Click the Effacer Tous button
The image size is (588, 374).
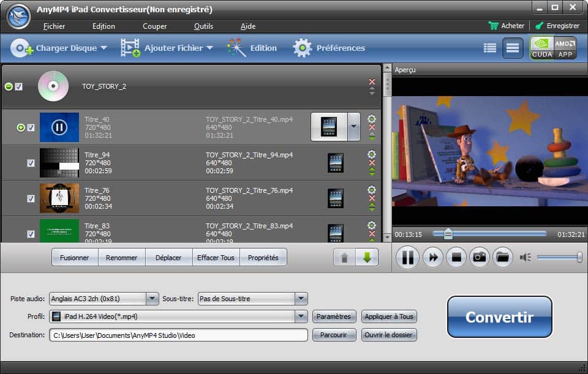(216, 258)
